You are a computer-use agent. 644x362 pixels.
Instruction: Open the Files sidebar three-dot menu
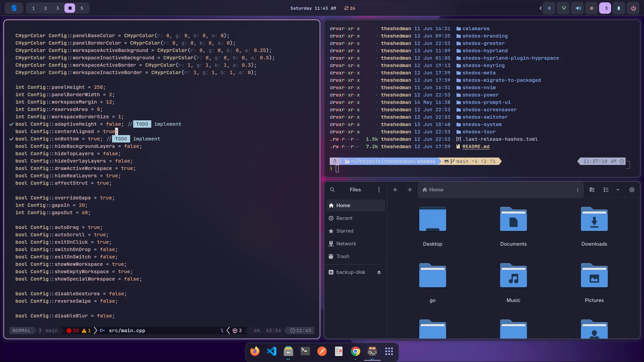[x=379, y=190]
